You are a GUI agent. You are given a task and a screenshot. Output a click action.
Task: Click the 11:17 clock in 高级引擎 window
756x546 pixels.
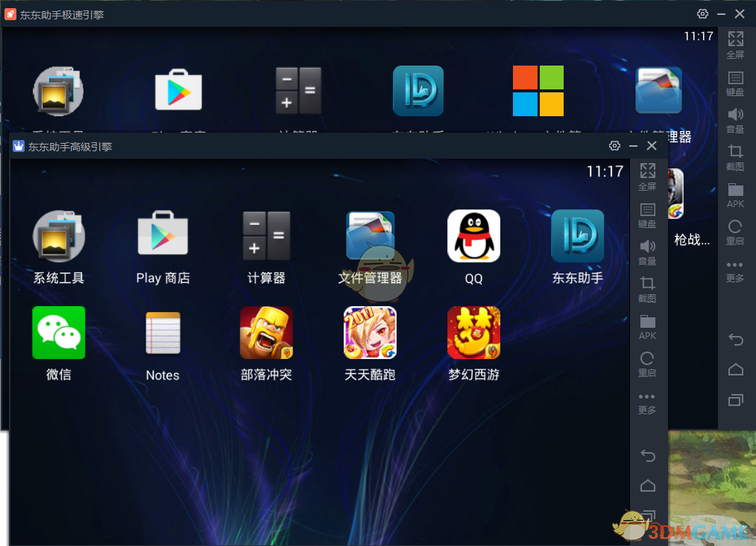[x=605, y=171]
